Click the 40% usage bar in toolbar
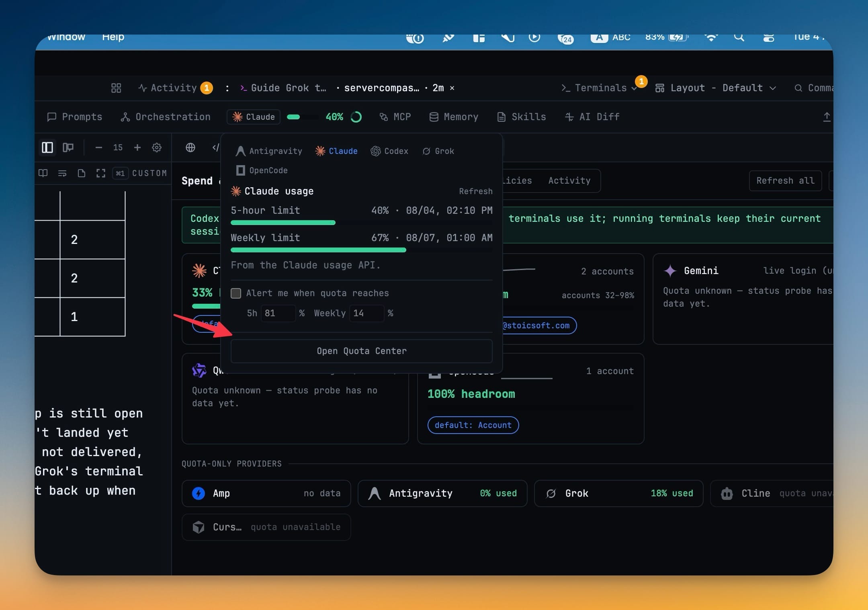The height and width of the screenshot is (610, 868). [303, 117]
